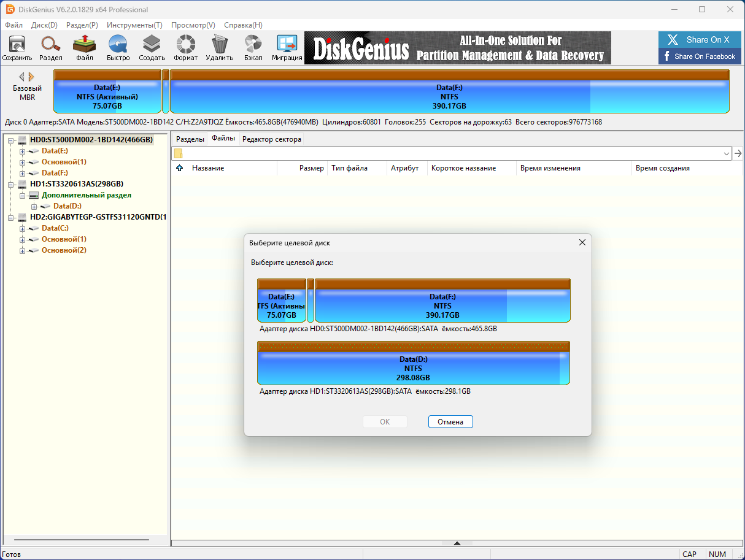Open the Раздел(P) menu
Image resolution: width=745 pixels, height=560 pixels.
[82, 25]
